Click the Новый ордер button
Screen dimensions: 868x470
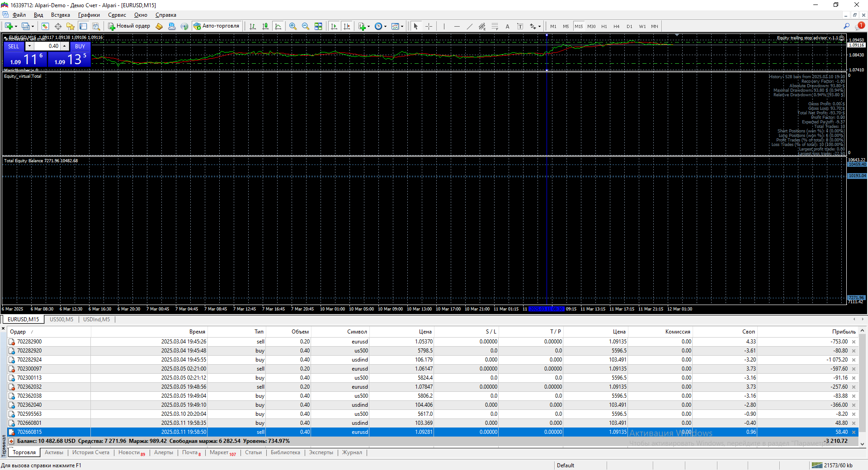tap(129, 26)
